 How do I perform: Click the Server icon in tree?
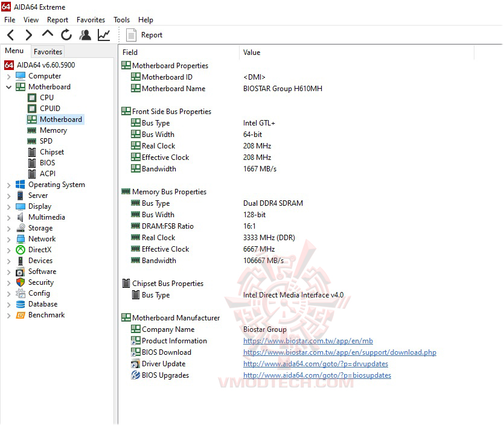(21, 196)
